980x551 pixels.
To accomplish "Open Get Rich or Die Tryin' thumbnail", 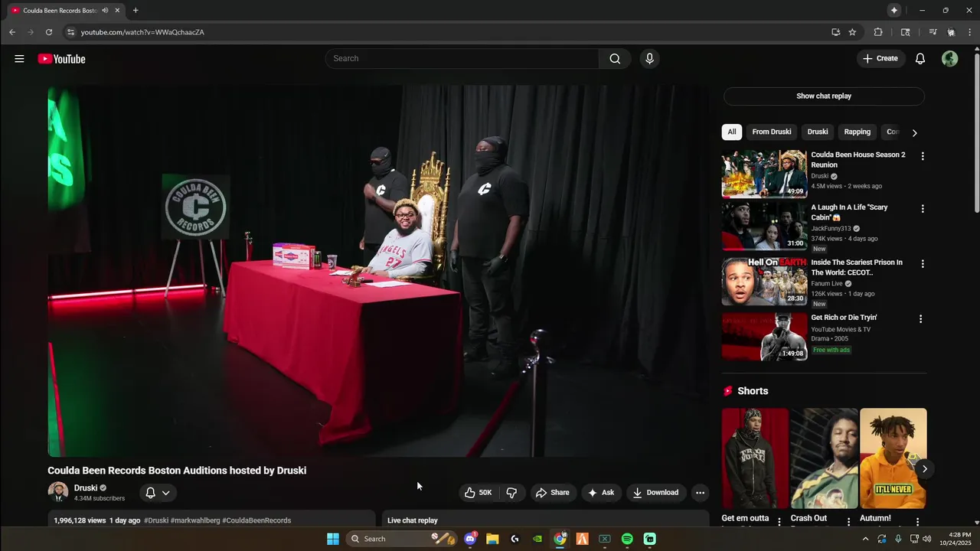I will click(x=764, y=337).
